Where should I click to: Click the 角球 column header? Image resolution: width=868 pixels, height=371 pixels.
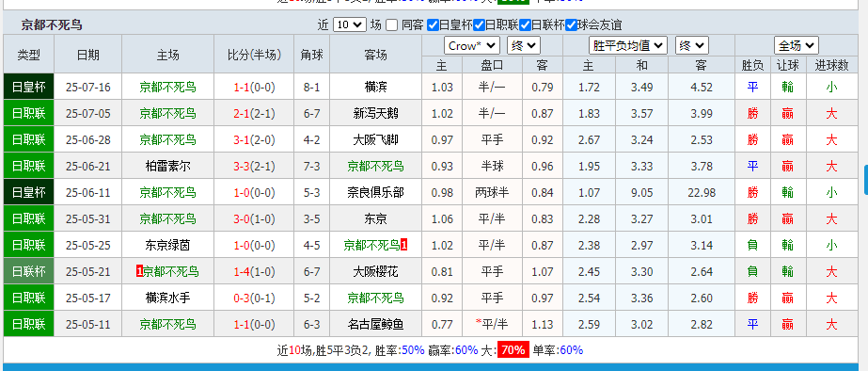(311, 55)
